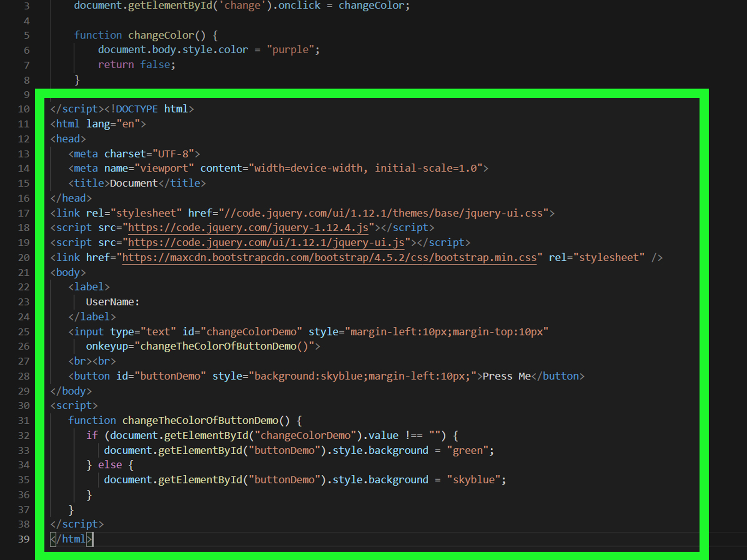This screenshot has height=560, width=747.
Task: Click the viewport meta content value
Action: [x=365, y=169]
